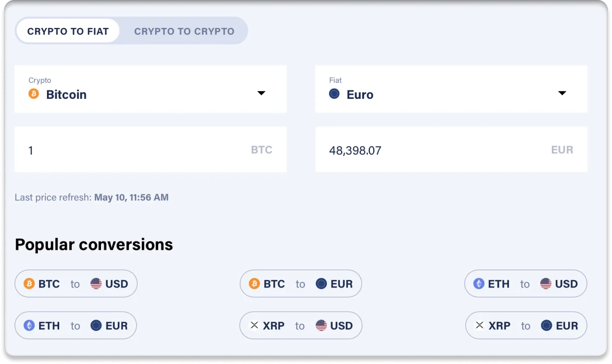Select the ETH to EUR popular conversion

(x=75, y=325)
